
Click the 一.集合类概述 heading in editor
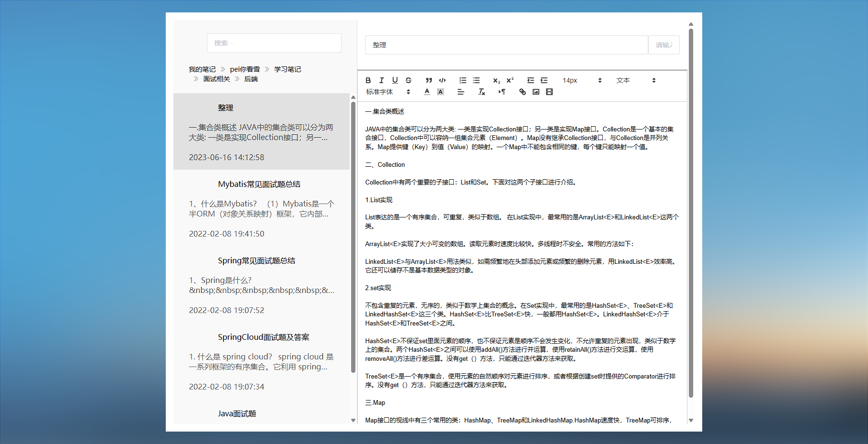click(385, 111)
